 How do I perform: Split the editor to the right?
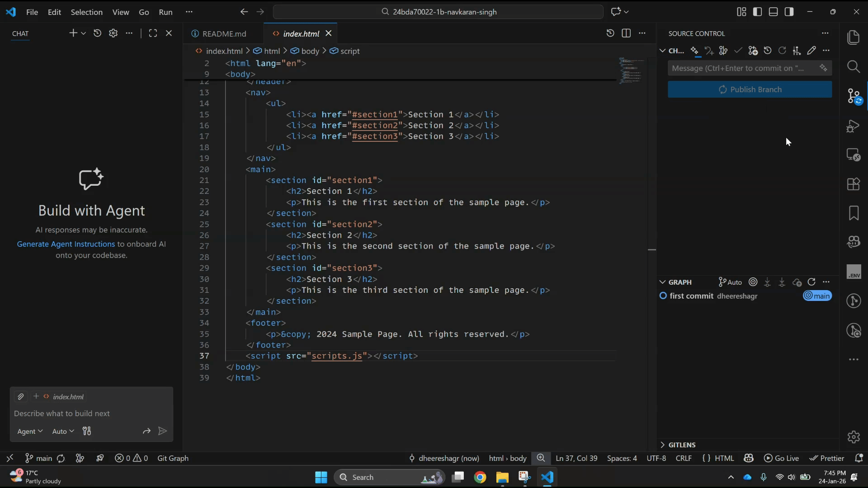[x=626, y=33]
